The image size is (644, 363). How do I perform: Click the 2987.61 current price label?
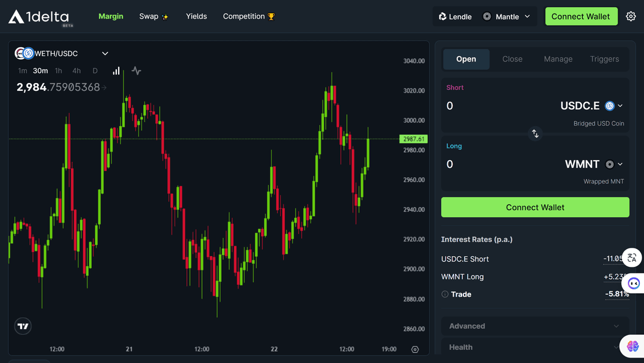tap(414, 139)
